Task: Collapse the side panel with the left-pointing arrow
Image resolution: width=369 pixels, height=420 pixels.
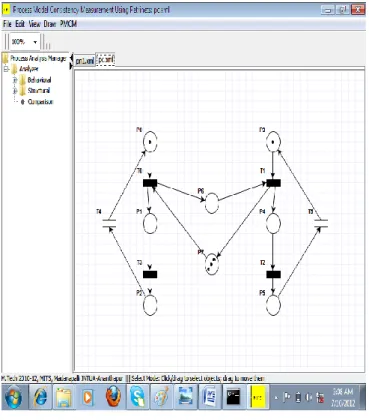Action: click(71, 58)
